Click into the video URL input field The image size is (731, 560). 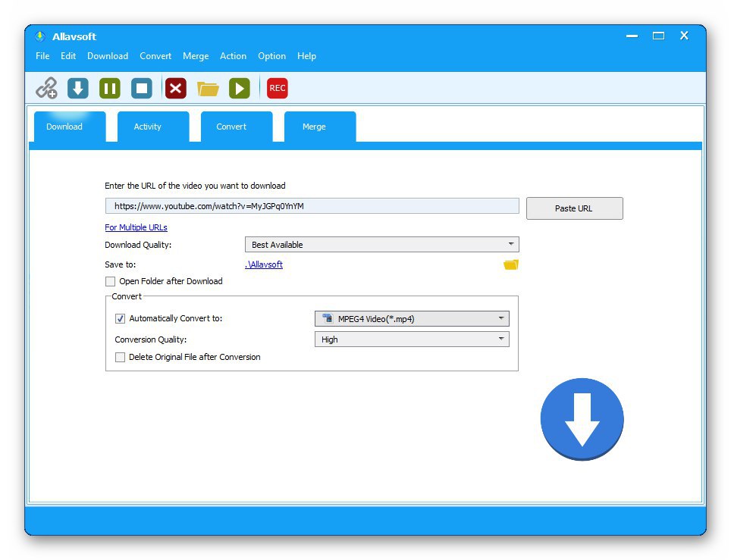coord(312,206)
